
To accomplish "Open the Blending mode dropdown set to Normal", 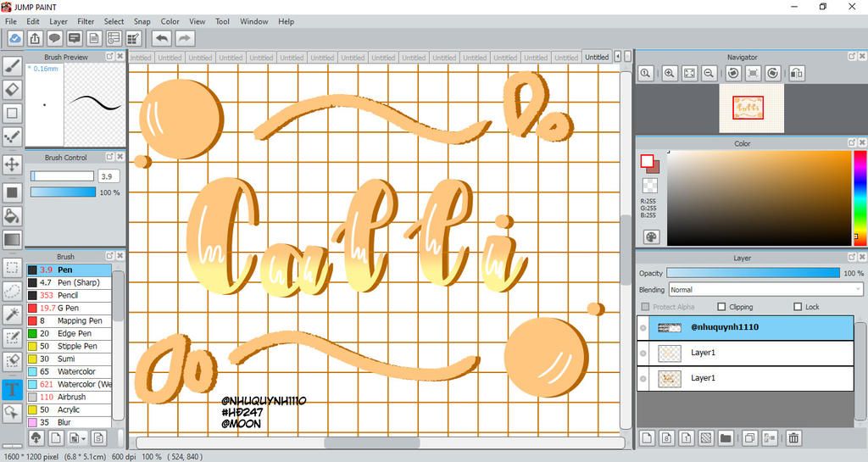I will [x=765, y=289].
